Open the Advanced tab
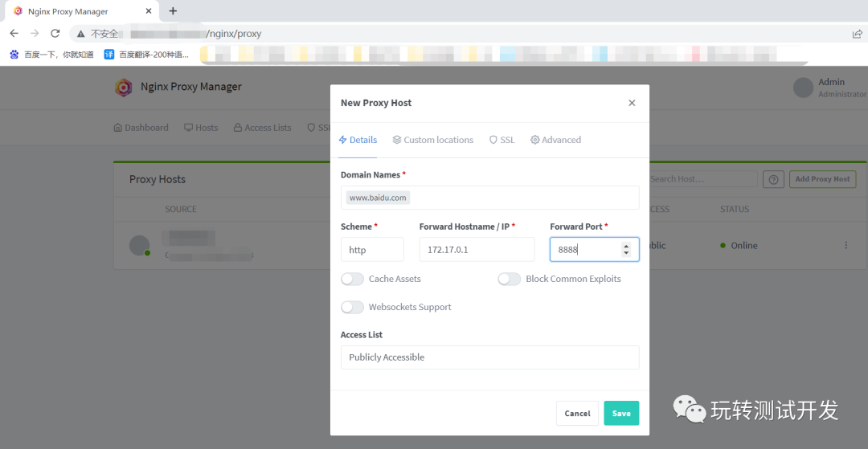The image size is (868, 449). (556, 140)
